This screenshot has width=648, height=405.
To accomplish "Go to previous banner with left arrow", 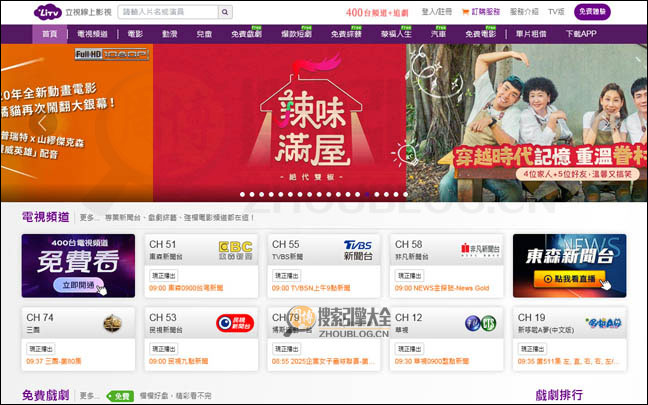I will pyautogui.click(x=42, y=123).
